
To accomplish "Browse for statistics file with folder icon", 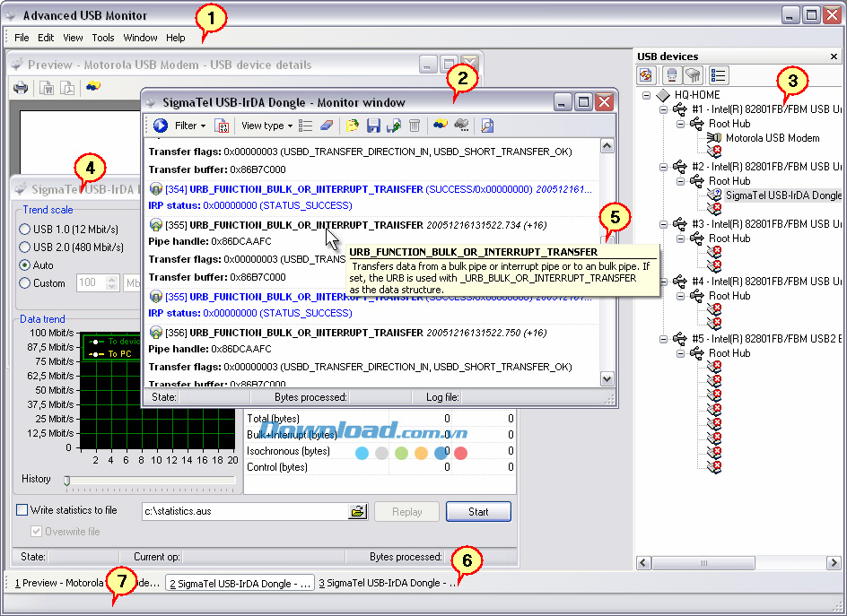I will pyautogui.click(x=358, y=511).
